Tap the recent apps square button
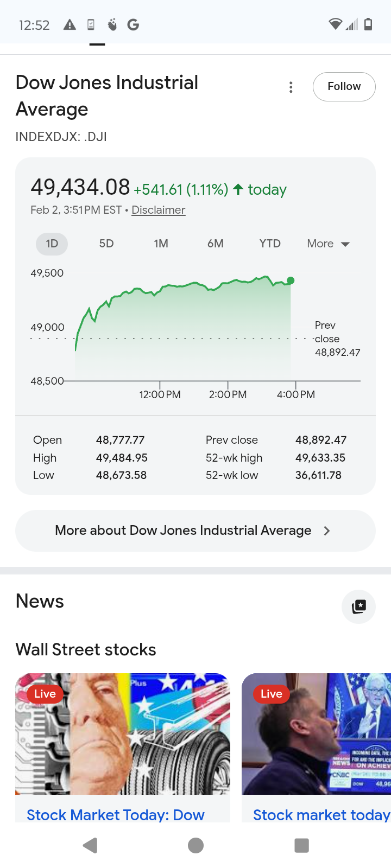Screen dimensions: 391x868 coord(301,845)
